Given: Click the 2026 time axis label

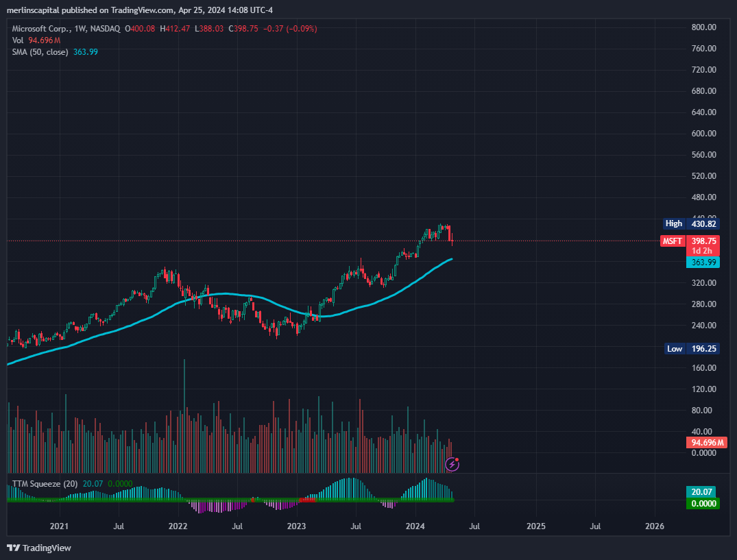Looking at the screenshot, I should point(655,526).
